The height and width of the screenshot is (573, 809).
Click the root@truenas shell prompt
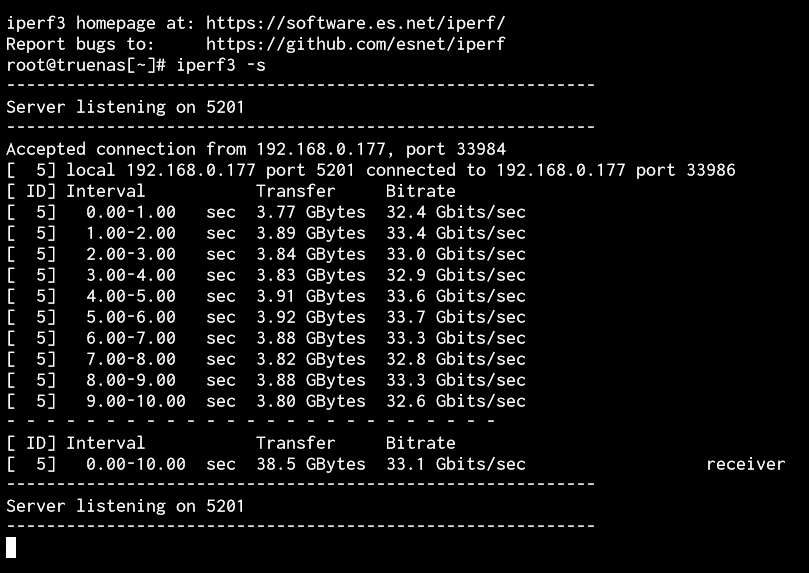tap(86, 66)
